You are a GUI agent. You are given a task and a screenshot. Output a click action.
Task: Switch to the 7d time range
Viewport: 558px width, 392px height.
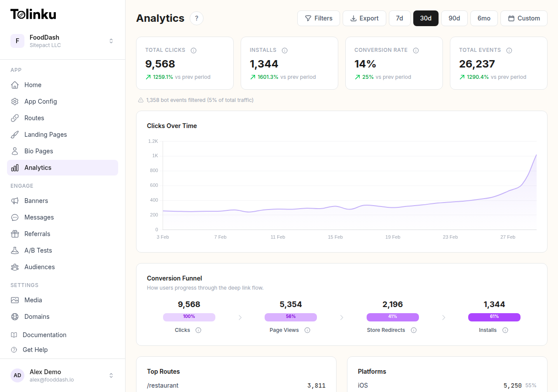click(x=400, y=18)
